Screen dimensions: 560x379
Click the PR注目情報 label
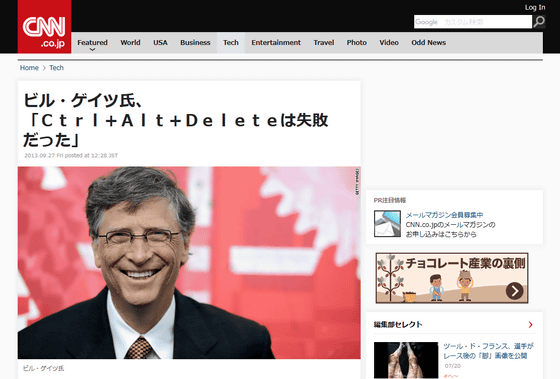pyautogui.click(x=390, y=200)
